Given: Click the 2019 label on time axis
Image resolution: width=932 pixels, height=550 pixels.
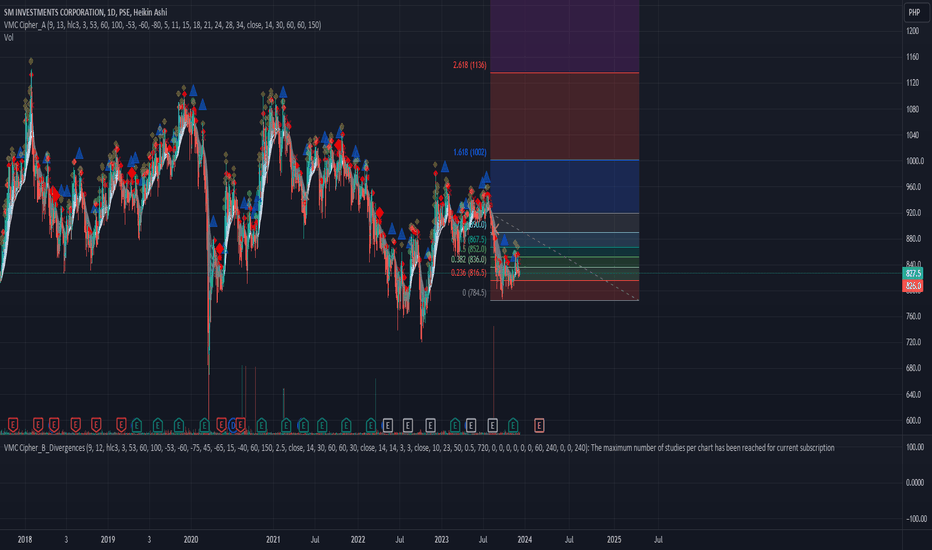Looking at the screenshot, I should [x=108, y=540].
